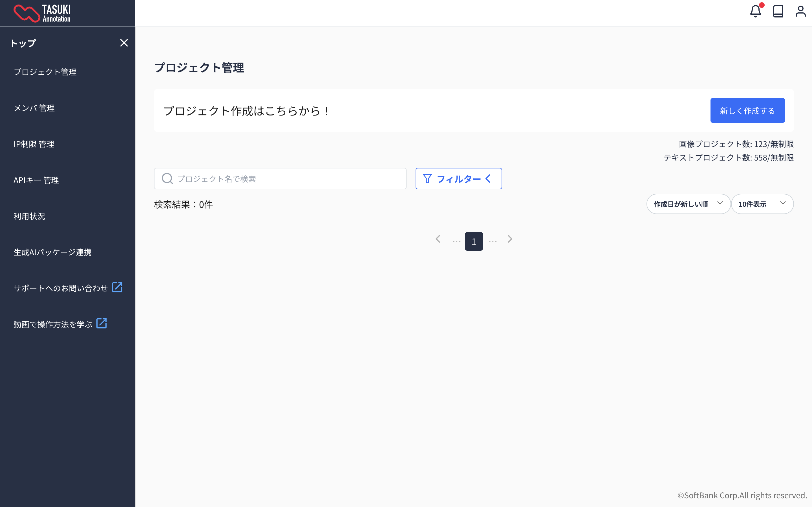This screenshot has width=812, height=507.
Task: Open the 10件表示 display count dropdown
Action: pyautogui.click(x=763, y=204)
